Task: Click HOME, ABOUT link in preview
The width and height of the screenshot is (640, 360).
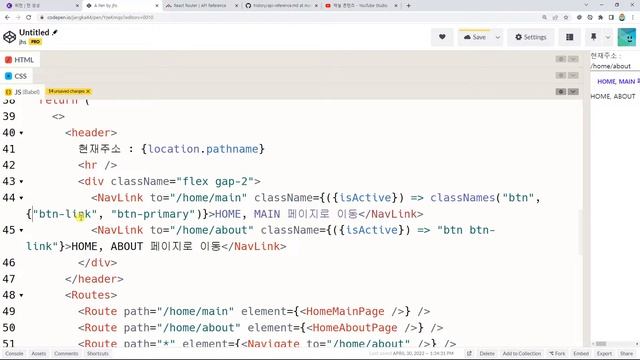Action: click(x=613, y=96)
